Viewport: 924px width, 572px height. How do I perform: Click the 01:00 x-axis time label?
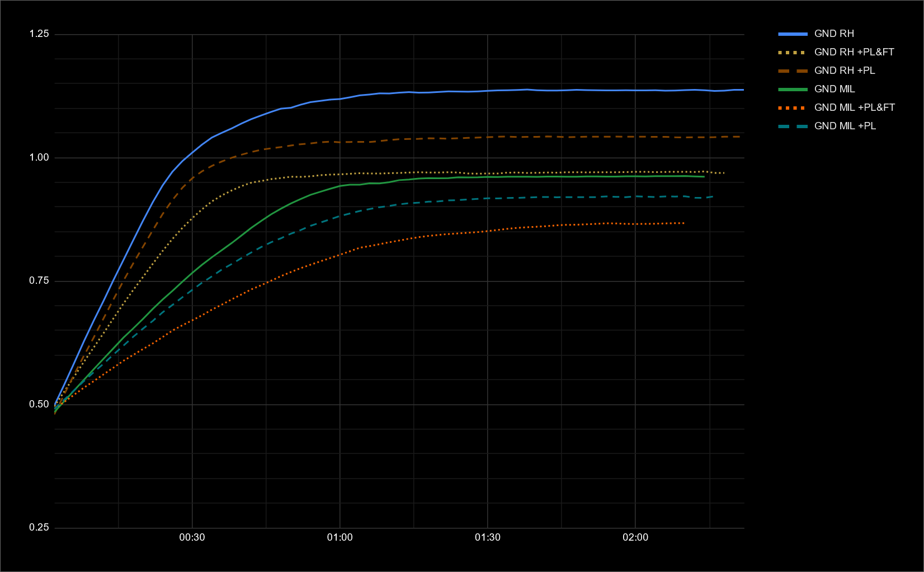pos(340,537)
